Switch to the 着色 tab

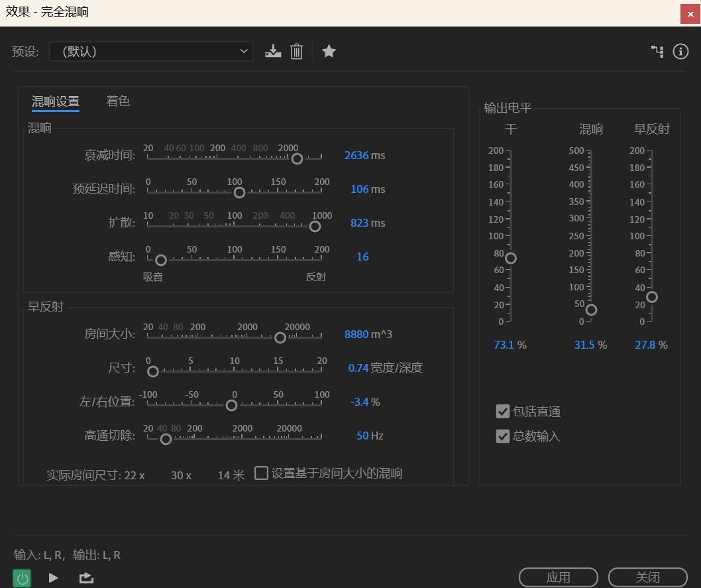pyautogui.click(x=118, y=101)
